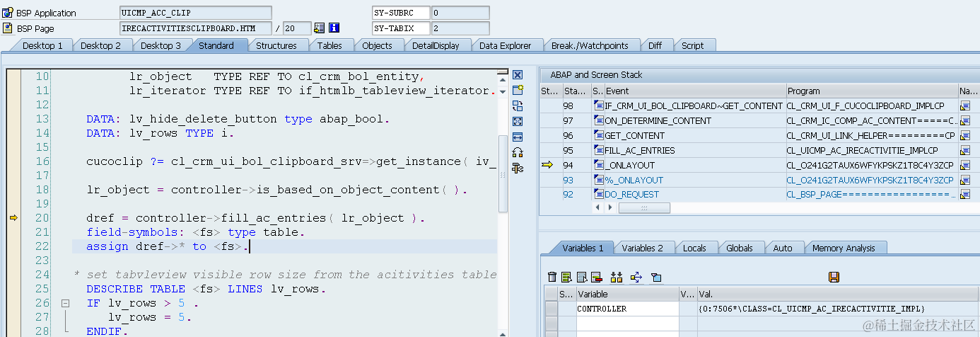Click the orange save icon above the Val. column
This screenshot has width=980, height=337.
pyautogui.click(x=834, y=277)
